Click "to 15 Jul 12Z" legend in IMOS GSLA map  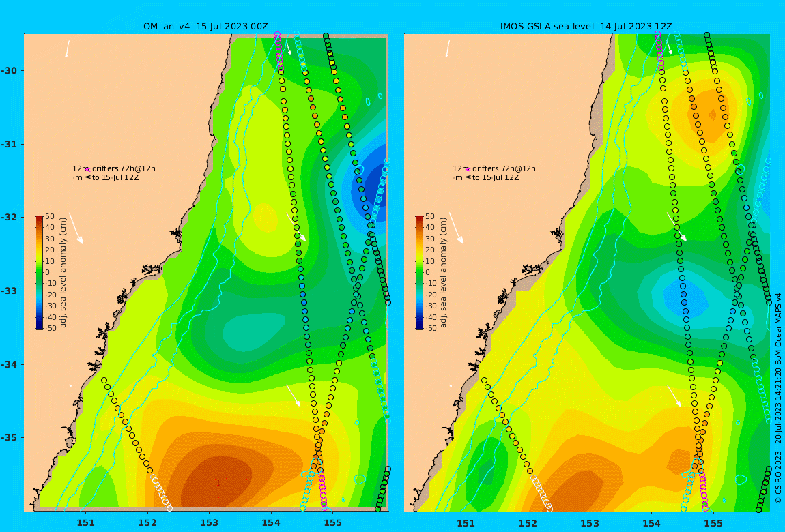[x=496, y=177]
